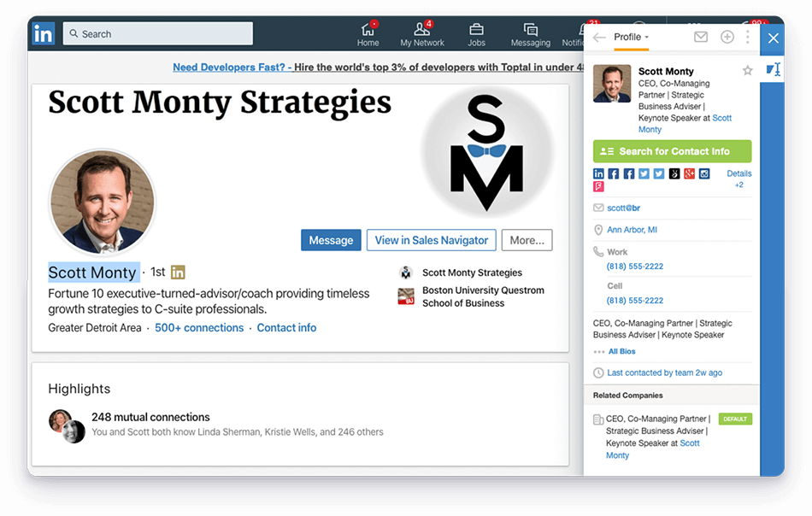Click the Search for Contact Info button

coord(672,150)
